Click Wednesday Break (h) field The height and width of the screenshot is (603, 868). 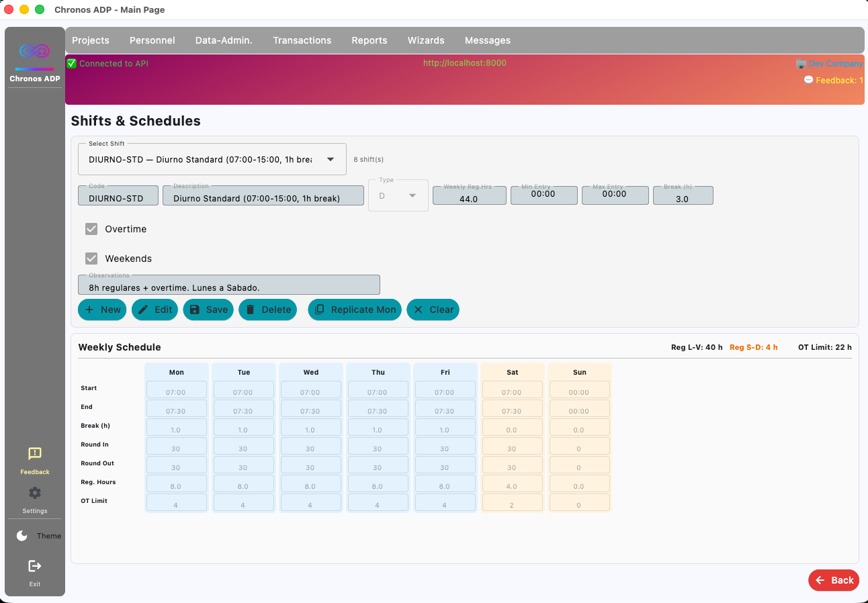310,428
